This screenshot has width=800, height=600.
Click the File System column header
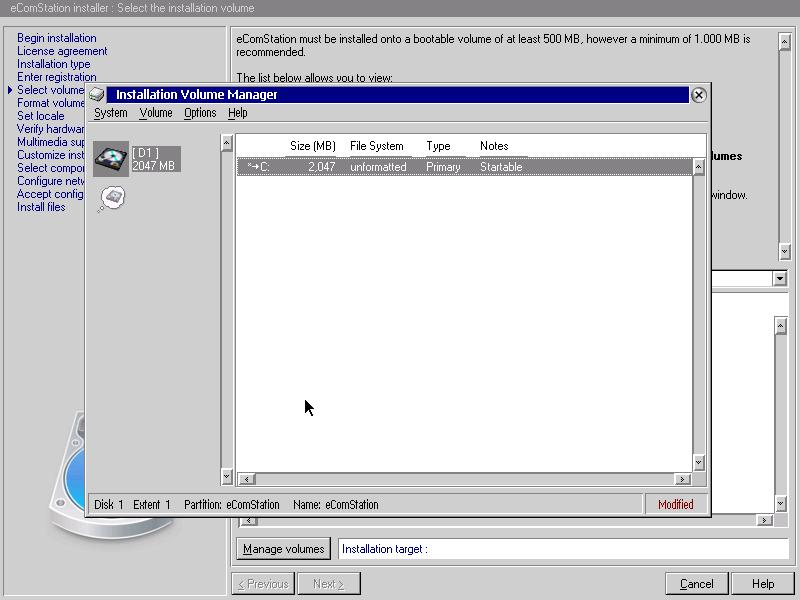tap(377, 146)
